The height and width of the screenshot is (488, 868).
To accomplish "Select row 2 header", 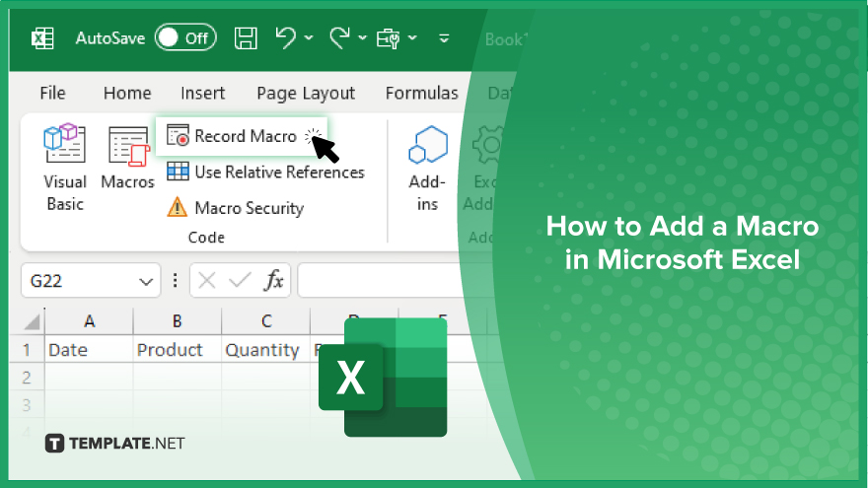I will click(x=26, y=378).
